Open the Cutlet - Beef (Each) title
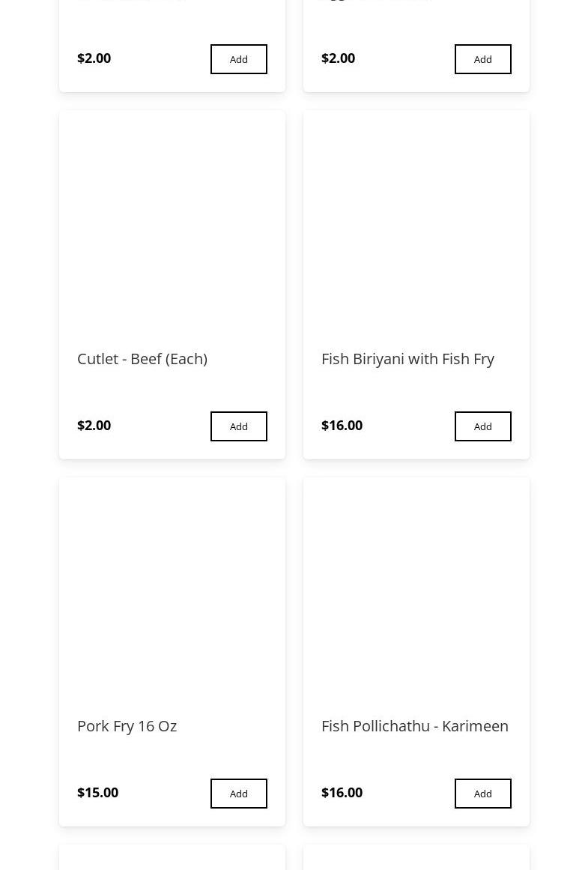 [142, 359]
